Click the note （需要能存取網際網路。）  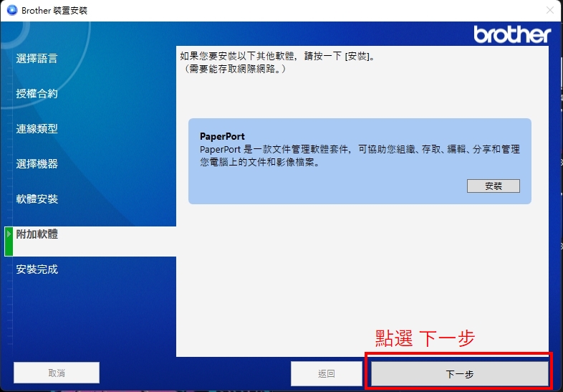click(234, 69)
